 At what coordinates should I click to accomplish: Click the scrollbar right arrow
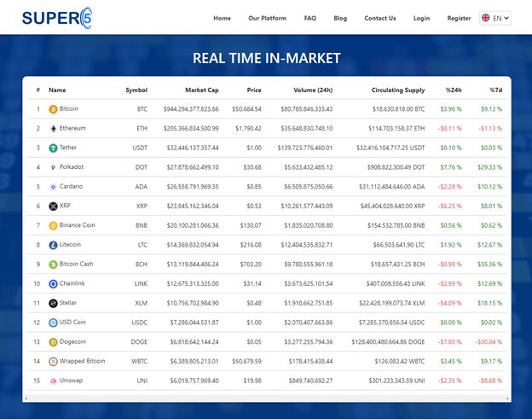pyautogui.click(x=507, y=399)
